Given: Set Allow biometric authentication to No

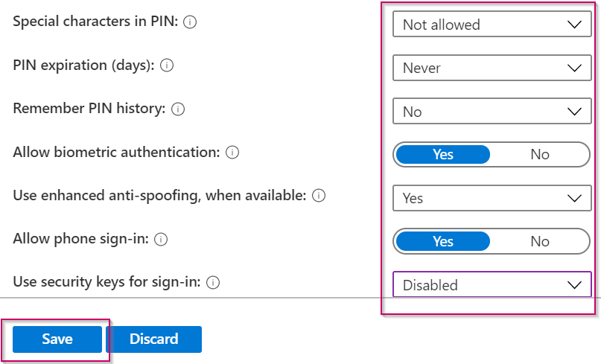Looking at the screenshot, I should pyautogui.click(x=540, y=155).
